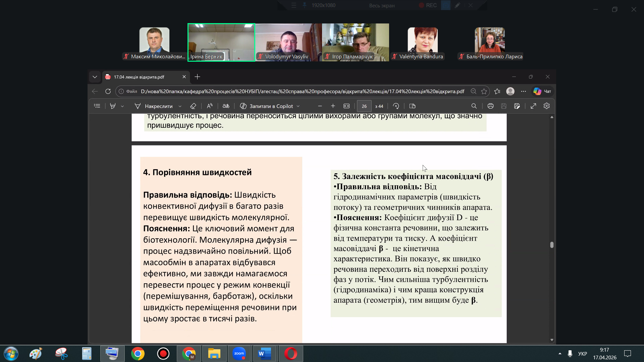This screenshot has height=362, width=644.
Task: Click the page number field showing 26
Action: tap(364, 106)
